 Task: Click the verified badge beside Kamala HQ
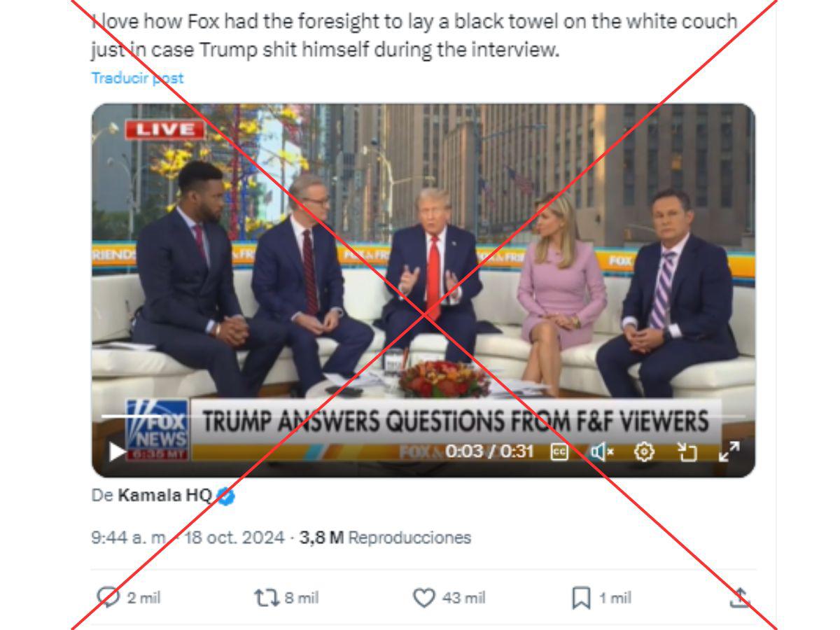pyautogui.click(x=225, y=496)
